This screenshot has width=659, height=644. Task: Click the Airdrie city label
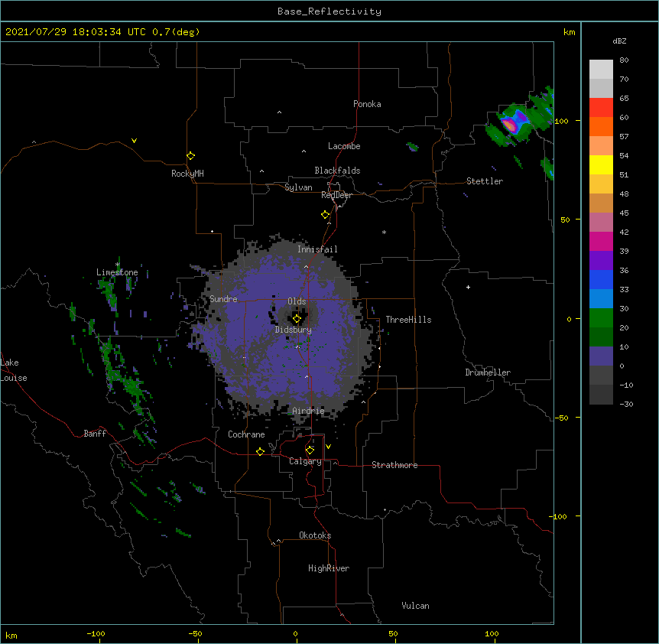309,411
